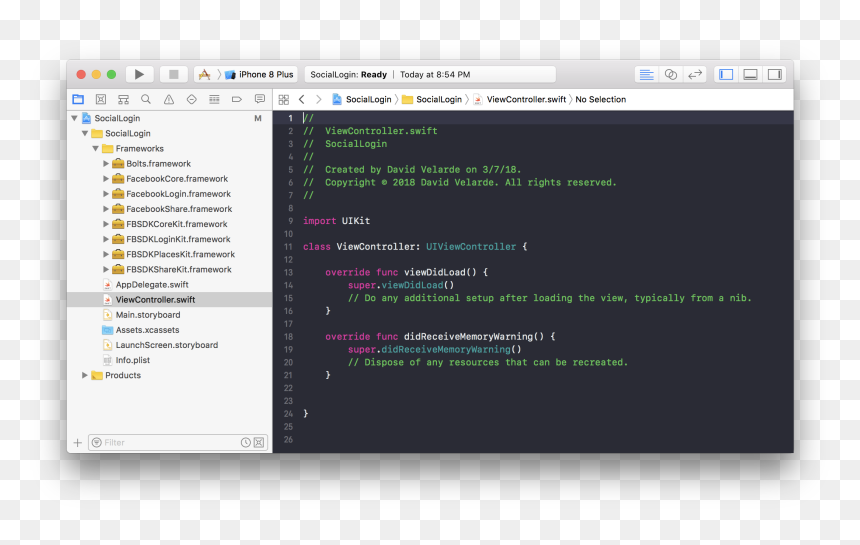Image resolution: width=860 pixels, height=545 pixels.
Task: Toggle the Debug area panel
Action: pos(750,74)
